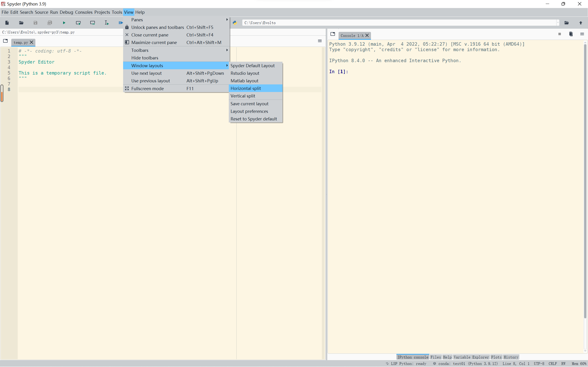Screen dimensions: 588x367
Task: Click Reset to Spyder default button
Action: [254, 119]
